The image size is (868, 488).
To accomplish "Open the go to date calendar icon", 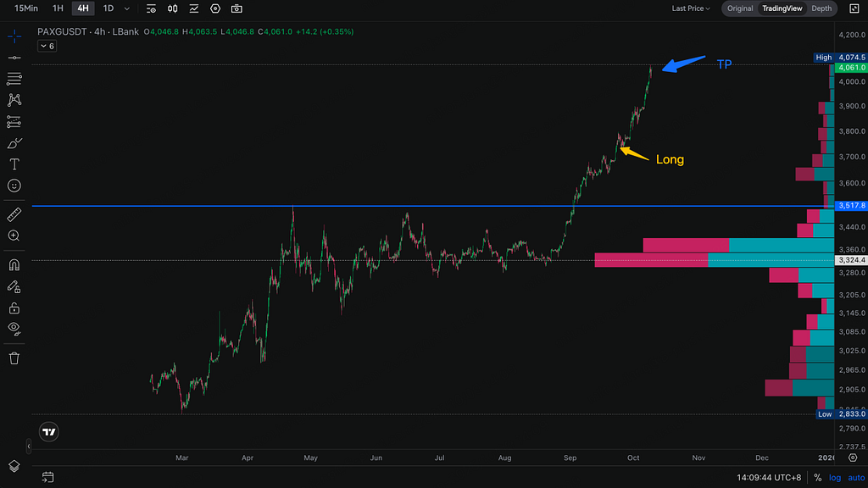I will [x=47, y=477].
